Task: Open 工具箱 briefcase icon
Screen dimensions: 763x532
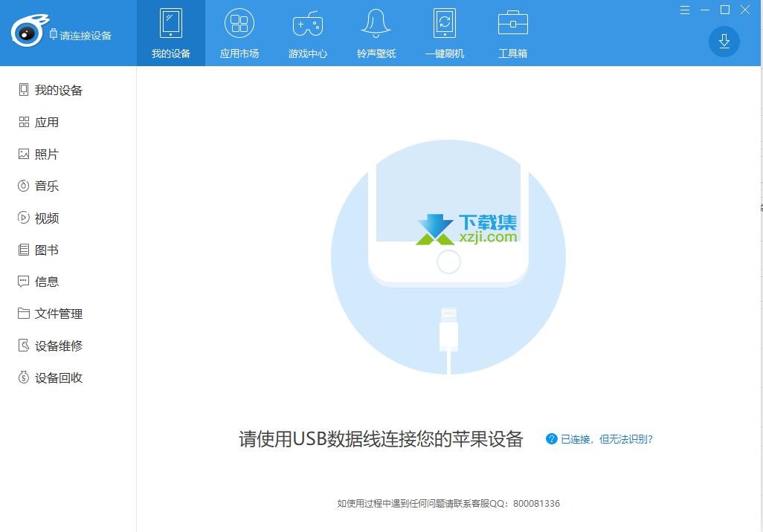Action: click(x=513, y=23)
